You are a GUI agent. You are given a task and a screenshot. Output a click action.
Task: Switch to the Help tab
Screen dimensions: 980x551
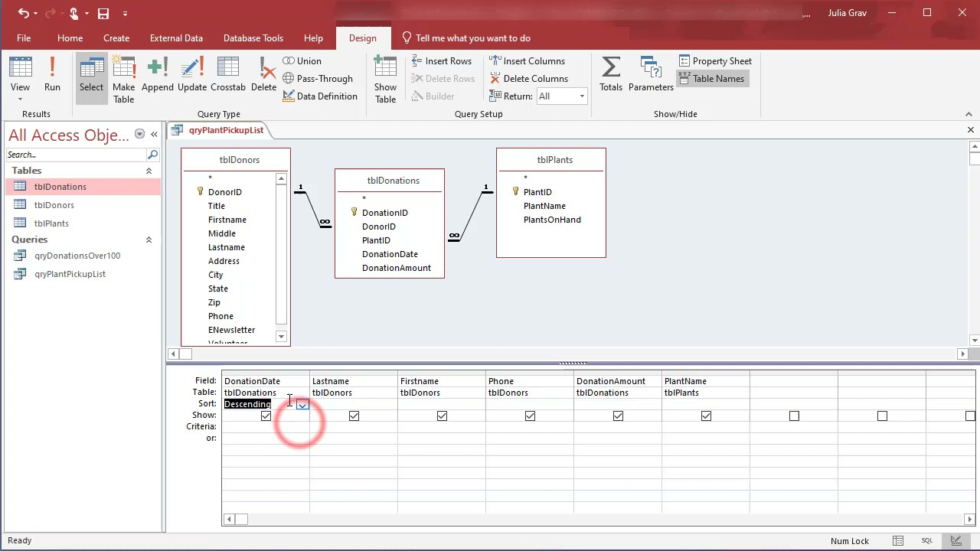(313, 38)
